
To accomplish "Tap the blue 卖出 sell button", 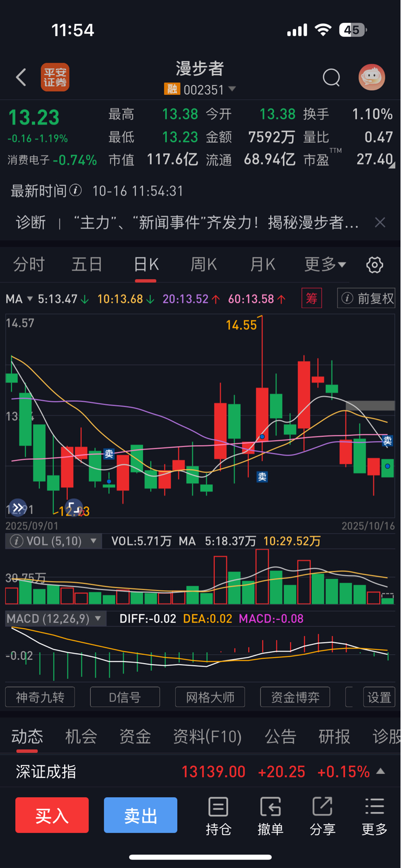I will pyautogui.click(x=141, y=815).
